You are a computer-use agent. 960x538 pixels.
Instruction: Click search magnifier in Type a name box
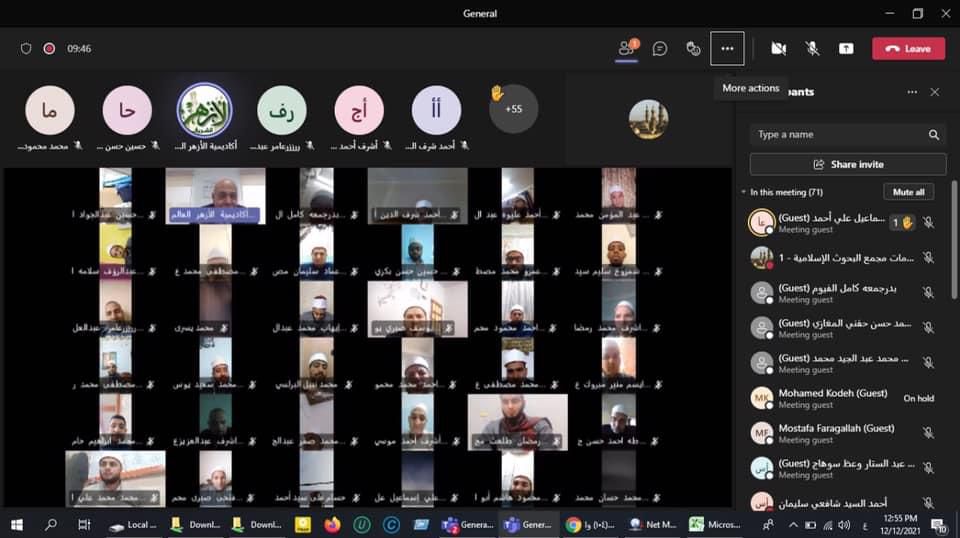(x=933, y=135)
